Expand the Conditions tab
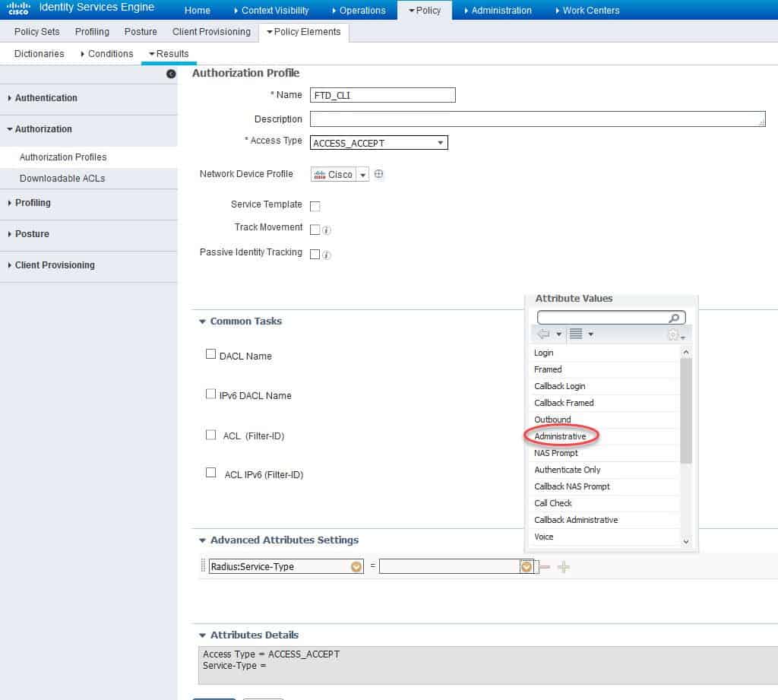Image resolution: width=778 pixels, height=700 pixels. pyautogui.click(x=106, y=54)
